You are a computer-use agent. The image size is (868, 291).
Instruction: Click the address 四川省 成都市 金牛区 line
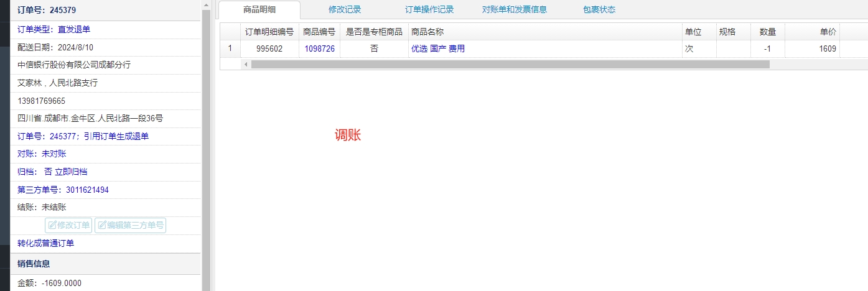coord(90,118)
